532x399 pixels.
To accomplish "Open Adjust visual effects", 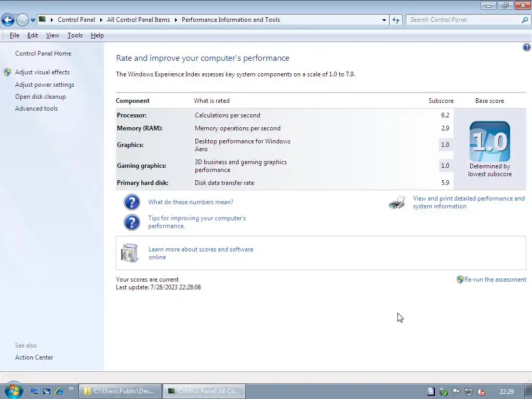I will click(42, 72).
